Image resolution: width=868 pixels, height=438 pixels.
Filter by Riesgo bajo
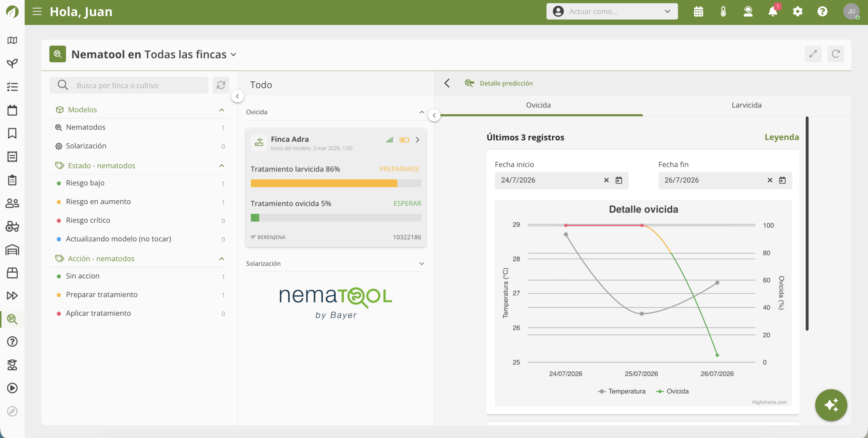[x=139, y=183]
